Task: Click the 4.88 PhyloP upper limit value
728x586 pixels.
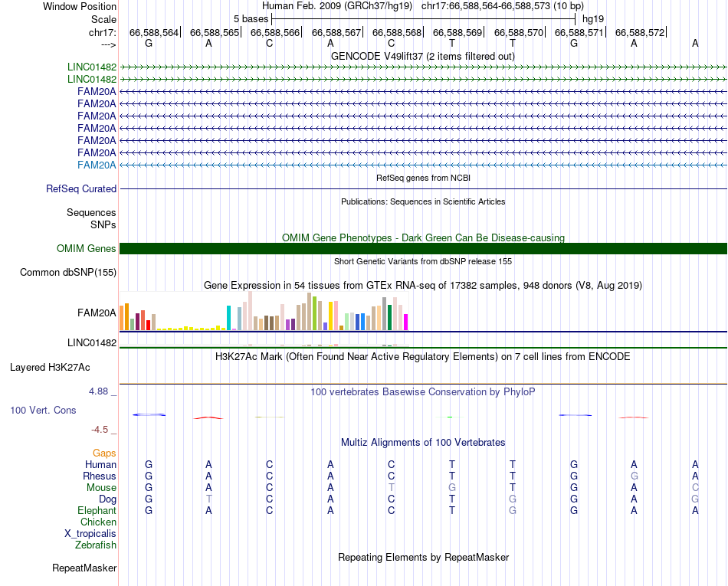Action: (98, 391)
